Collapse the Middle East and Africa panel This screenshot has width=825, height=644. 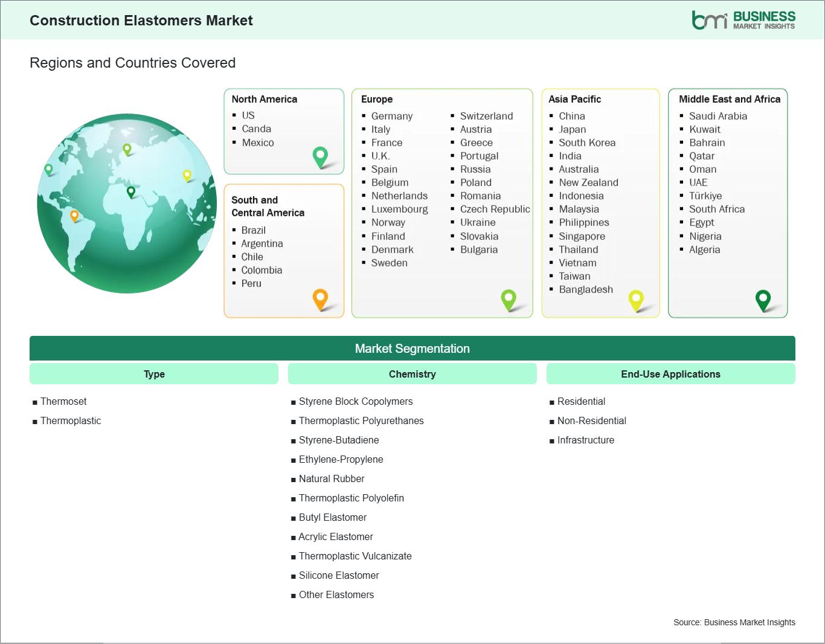730,99
